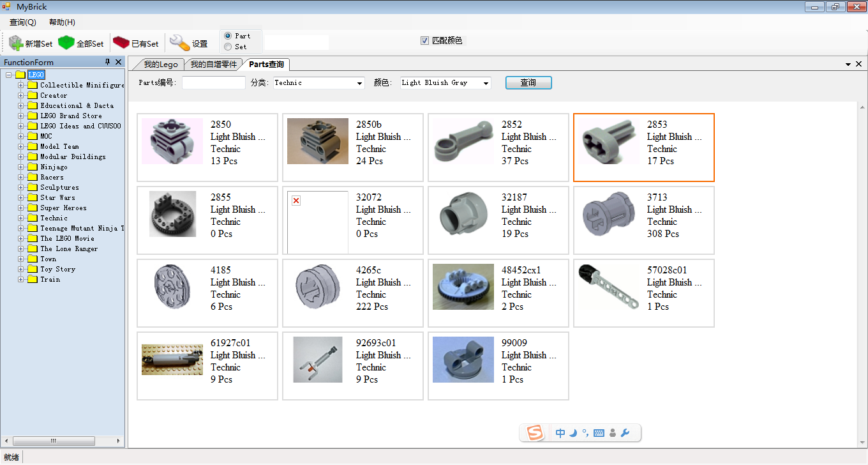The width and height of the screenshot is (868, 465).
Task: Click the part 61927c01 thumbnail
Action: (172, 360)
